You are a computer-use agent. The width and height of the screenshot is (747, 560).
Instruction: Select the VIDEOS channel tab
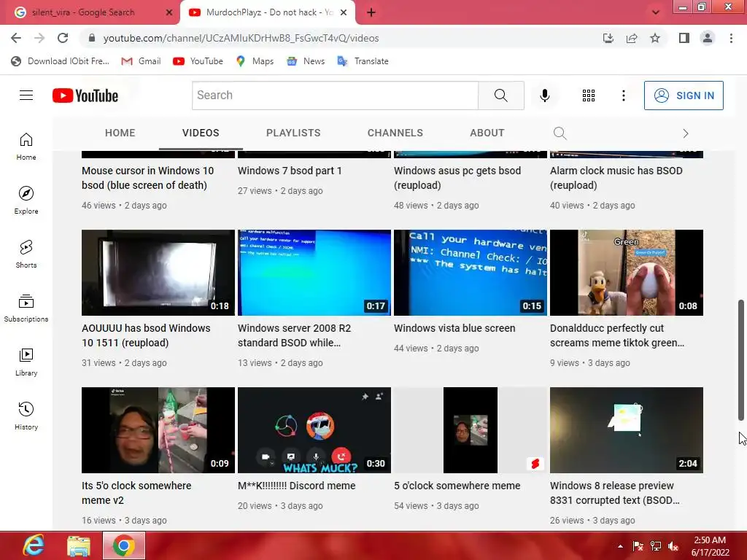(201, 133)
